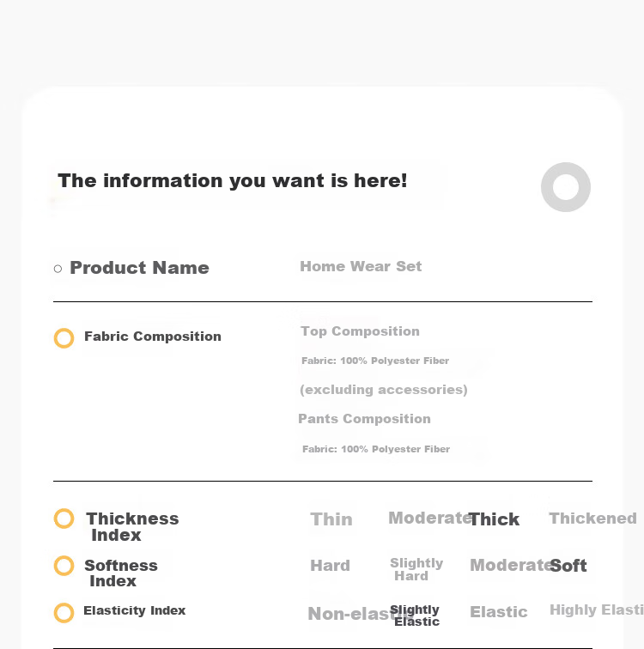Click the orange ring next to Fabric Composition
Screen dimensions: 644x649
click(x=64, y=338)
